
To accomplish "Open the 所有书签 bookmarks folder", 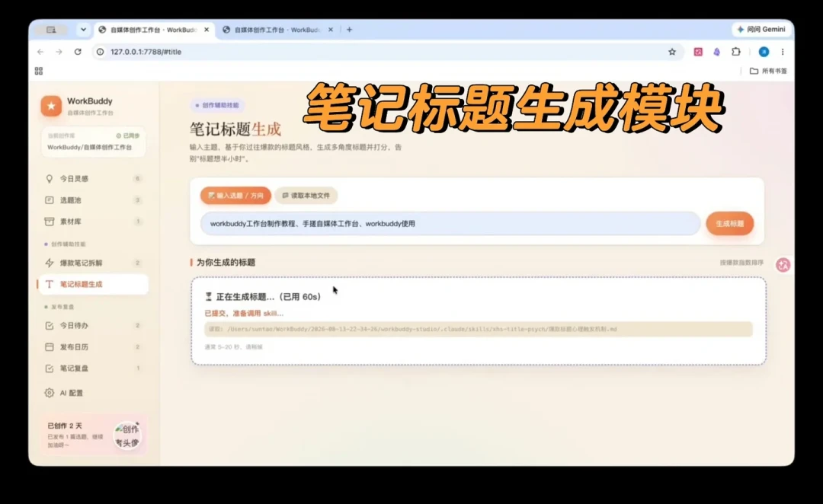I will [768, 71].
